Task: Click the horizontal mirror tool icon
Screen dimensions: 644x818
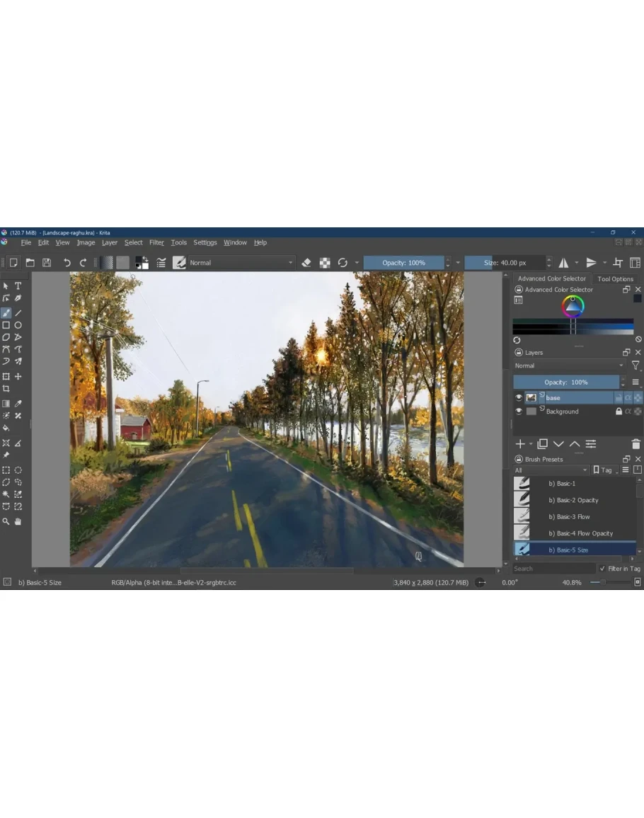Action: click(564, 263)
